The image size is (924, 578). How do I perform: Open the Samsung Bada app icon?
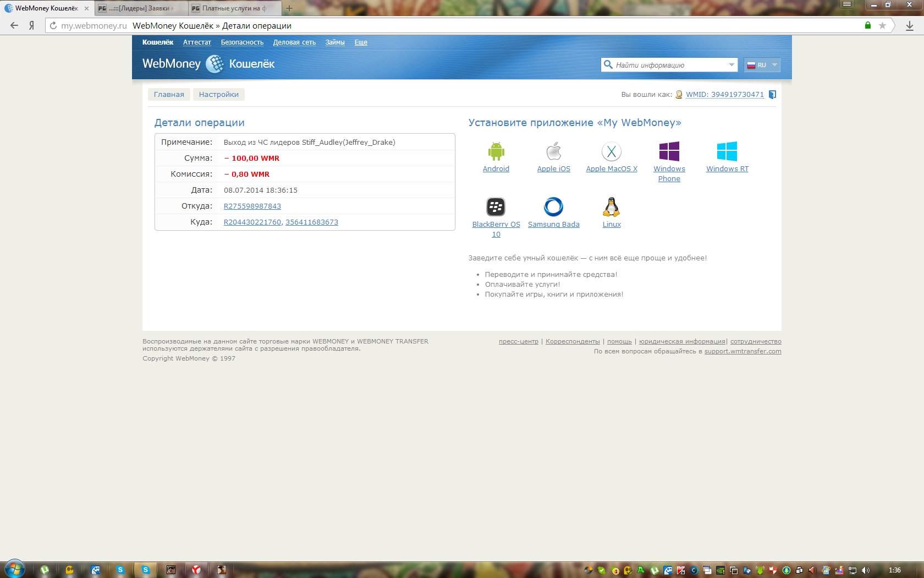pos(553,207)
